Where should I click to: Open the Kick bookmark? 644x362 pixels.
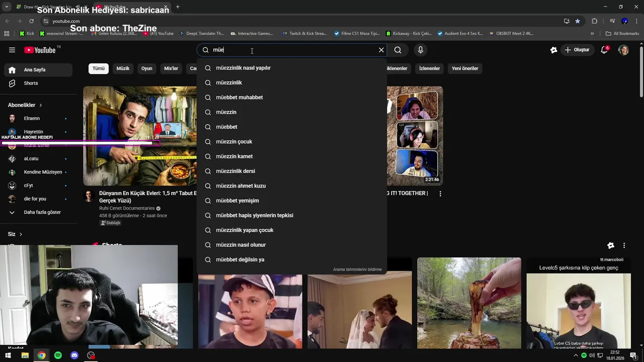click(27, 34)
